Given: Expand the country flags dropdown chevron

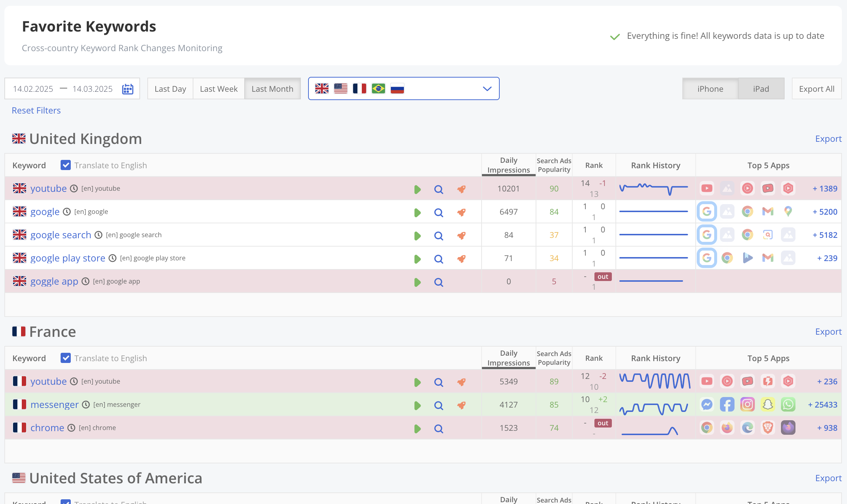Looking at the screenshot, I should [487, 89].
